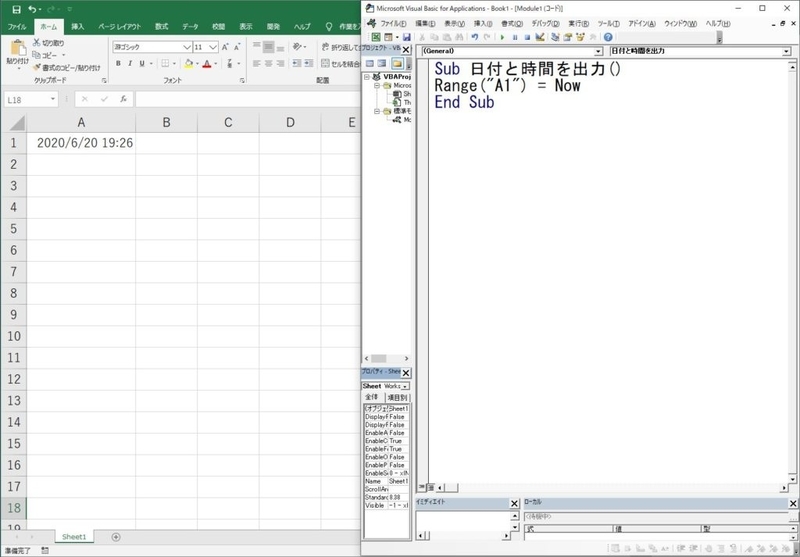Open Properties Window icon in VBA toolbar
Image resolution: width=800 pixels, height=557 pixels.
point(567,37)
